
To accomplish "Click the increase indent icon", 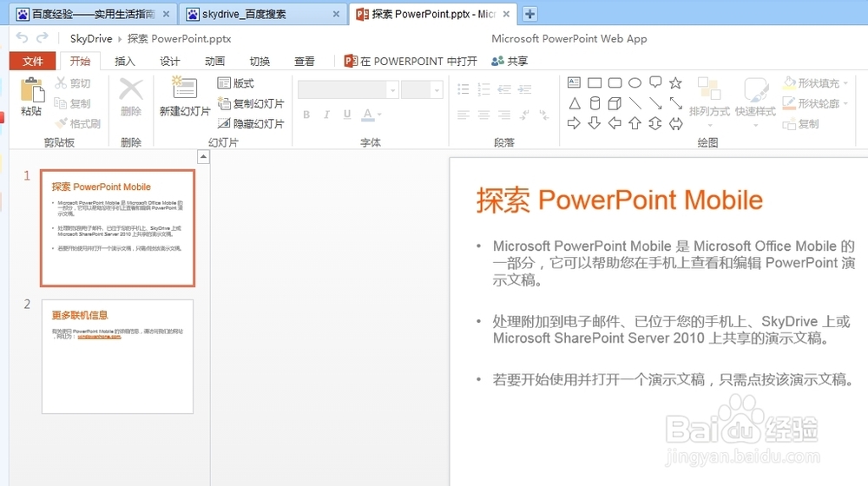I will click(525, 89).
